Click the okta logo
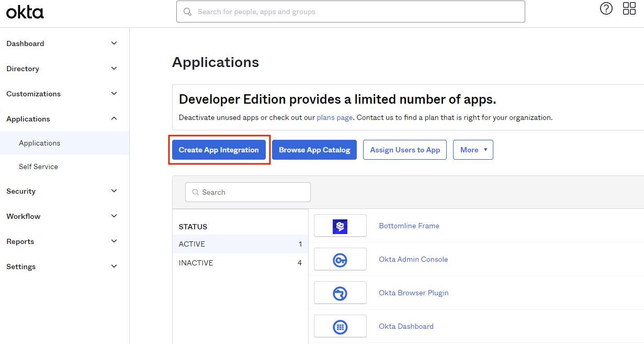The width and height of the screenshot is (644, 344). [25, 12]
